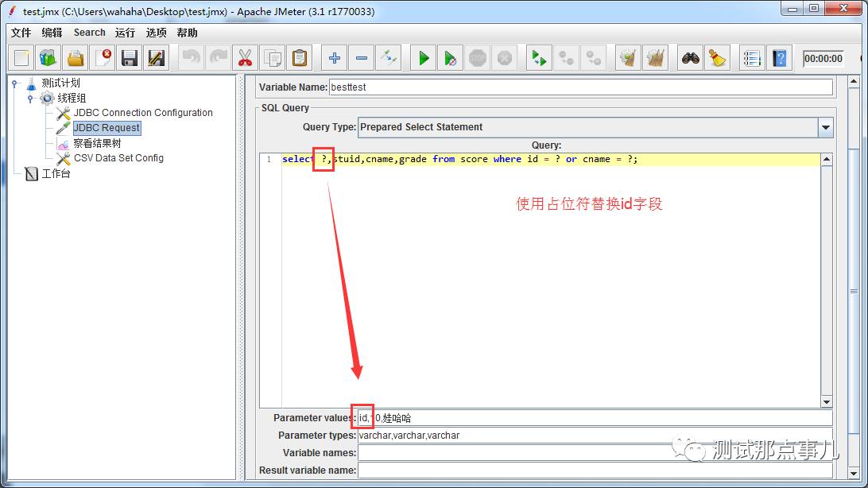Viewport: 868px width, 488px height.
Task: Click the Reset Search icon
Action: click(718, 58)
